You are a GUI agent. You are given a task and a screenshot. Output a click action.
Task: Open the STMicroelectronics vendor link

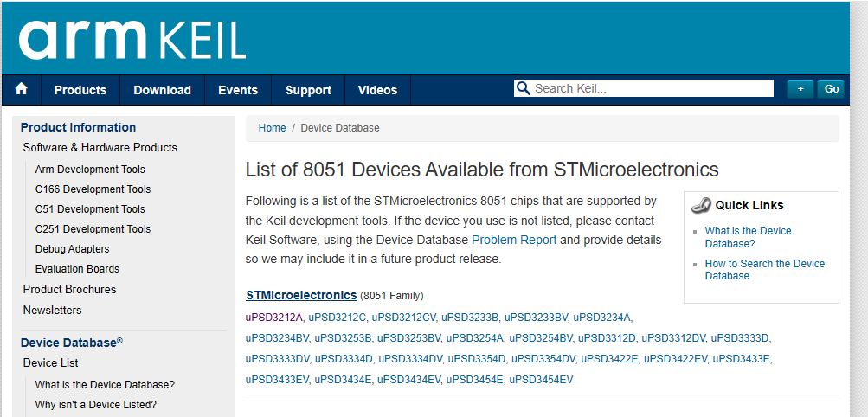[x=301, y=295]
